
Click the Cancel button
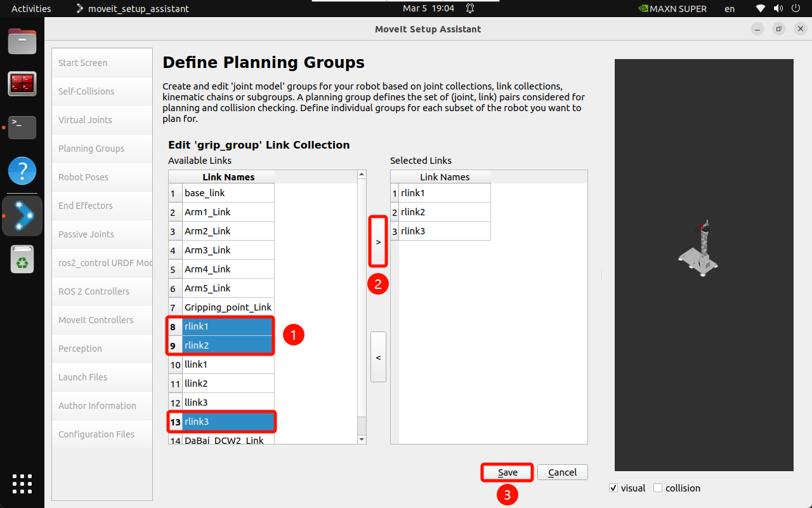pyautogui.click(x=562, y=472)
